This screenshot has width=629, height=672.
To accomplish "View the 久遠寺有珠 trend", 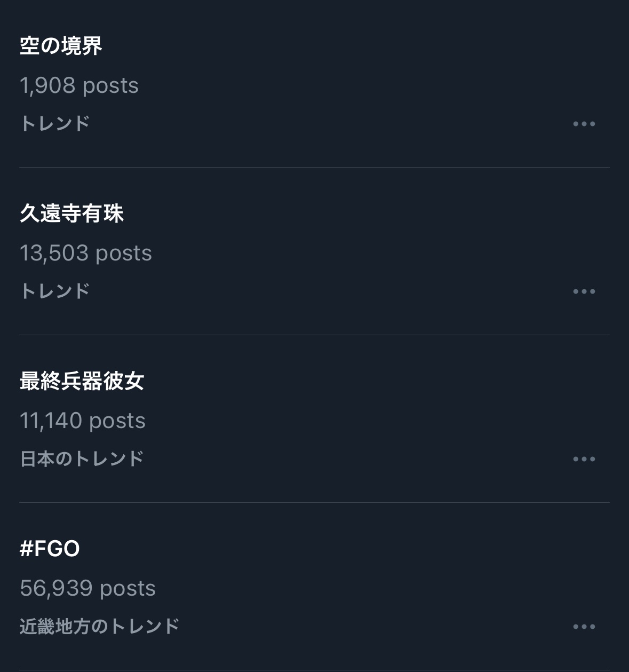I will [71, 214].
